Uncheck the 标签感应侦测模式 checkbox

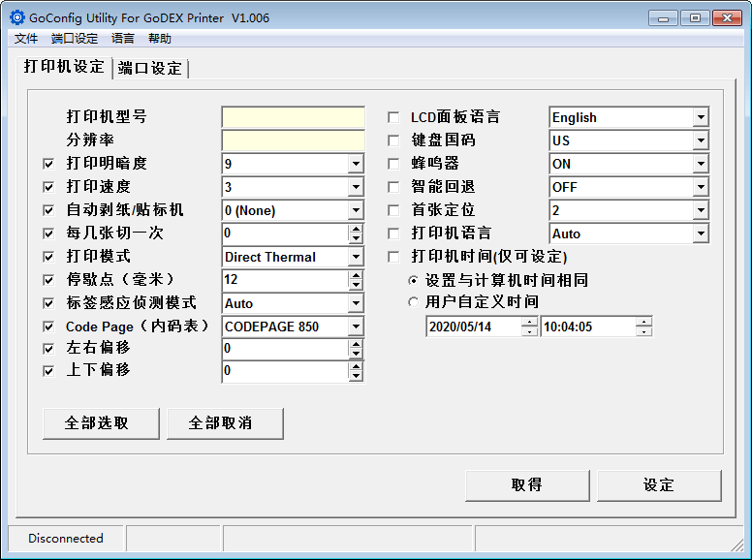click(x=48, y=303)
